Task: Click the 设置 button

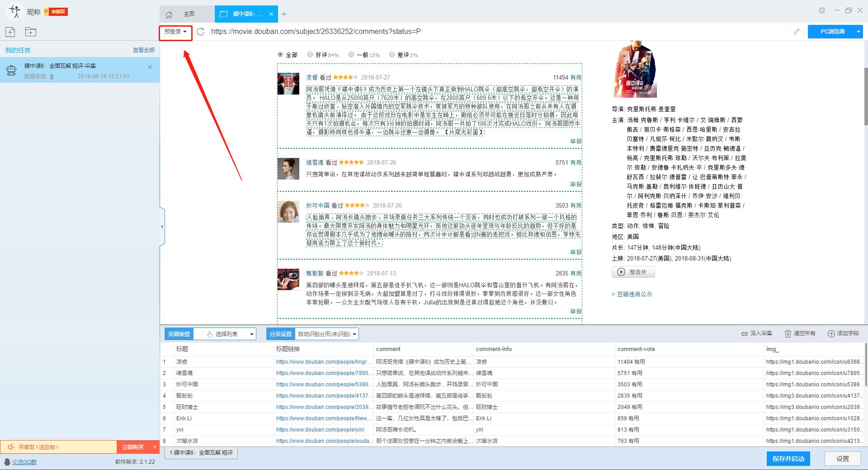Action: point(842,459)
